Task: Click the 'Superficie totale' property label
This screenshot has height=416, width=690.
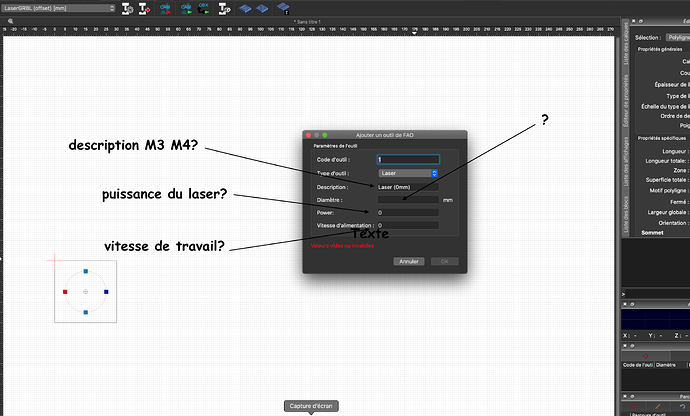Action: 667,180
